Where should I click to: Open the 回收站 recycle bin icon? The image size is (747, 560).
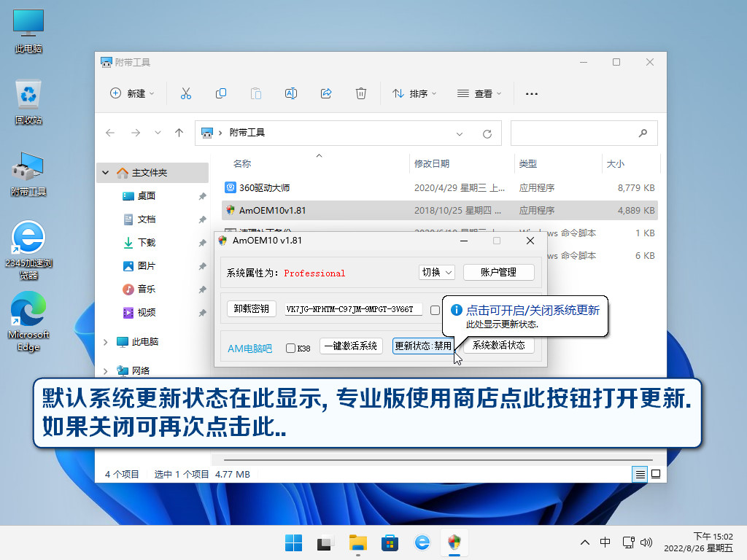[x=28, y=102]
